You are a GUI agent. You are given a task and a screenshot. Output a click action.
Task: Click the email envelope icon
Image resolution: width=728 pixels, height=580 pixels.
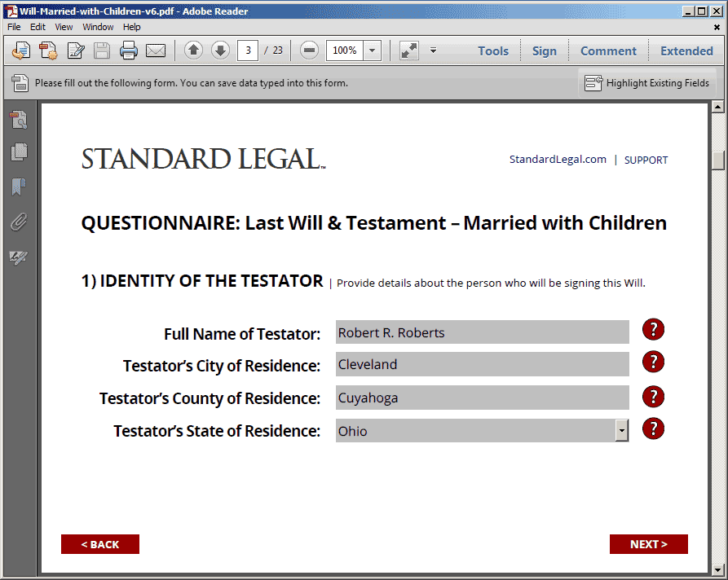pos(156,51)
